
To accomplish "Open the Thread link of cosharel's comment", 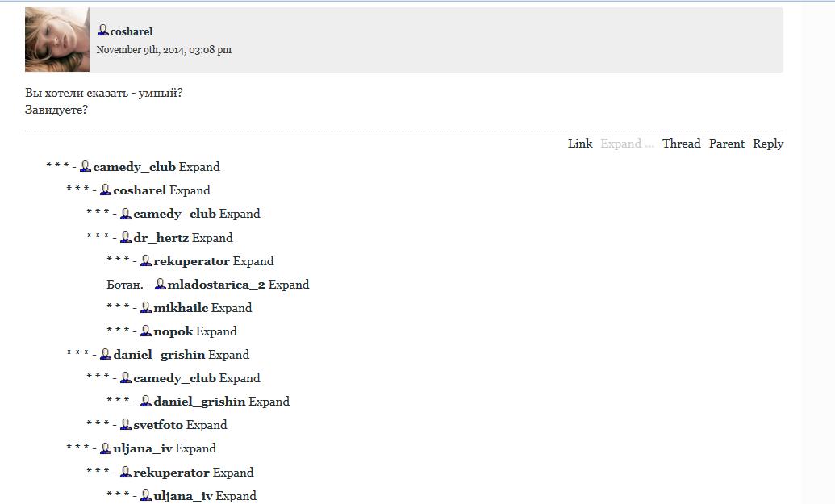I will click(x=681, y=144).
